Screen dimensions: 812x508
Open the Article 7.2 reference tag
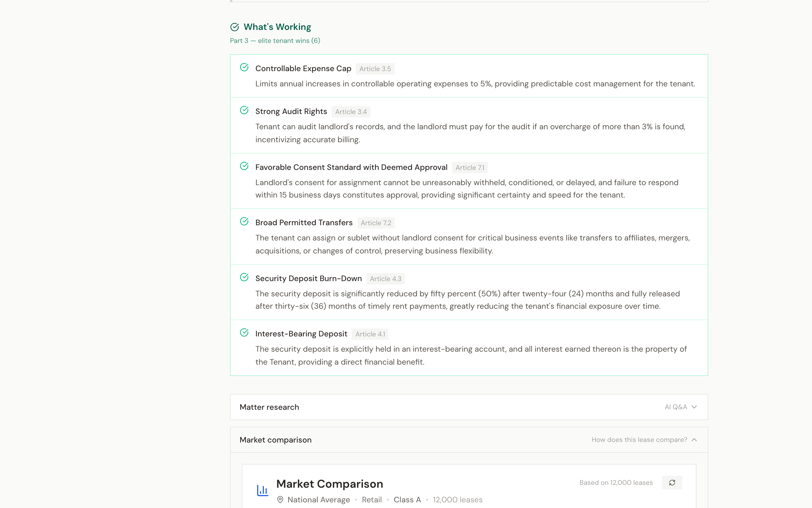tap(376, 223)
